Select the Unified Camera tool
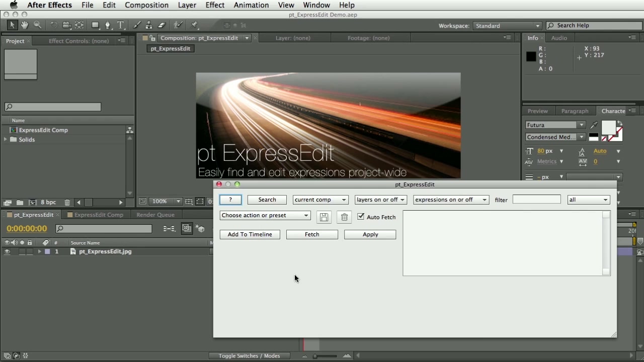 coord(66,25)
